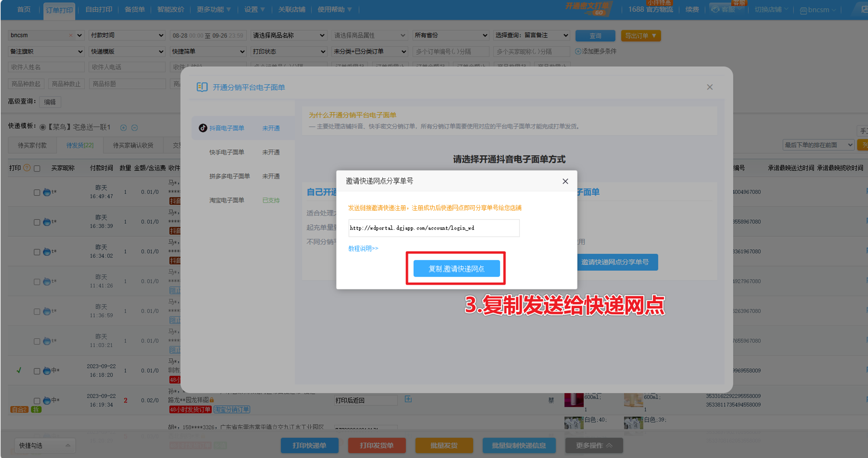Open the 备注旗帜 dropdown
868x458 pixels.
[x=46, y=52]
